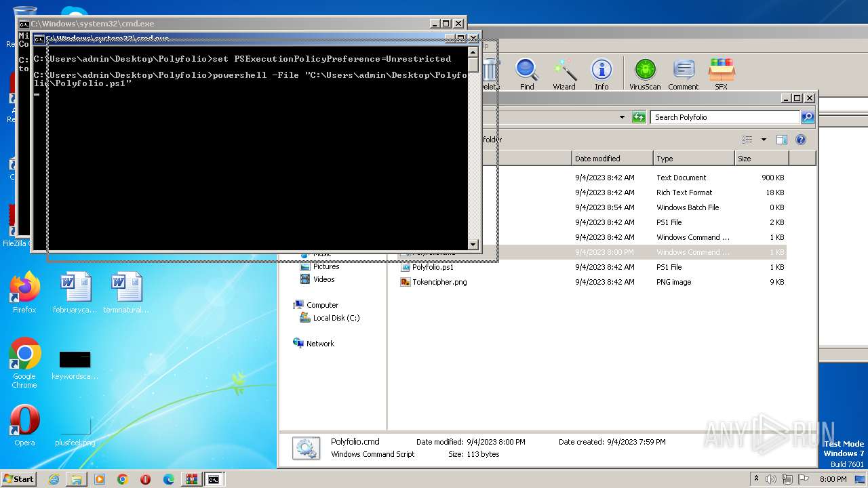Toggle the Explorer preview pane
The height and width of the screenshot is (488, 868).
tap(781, 140)
